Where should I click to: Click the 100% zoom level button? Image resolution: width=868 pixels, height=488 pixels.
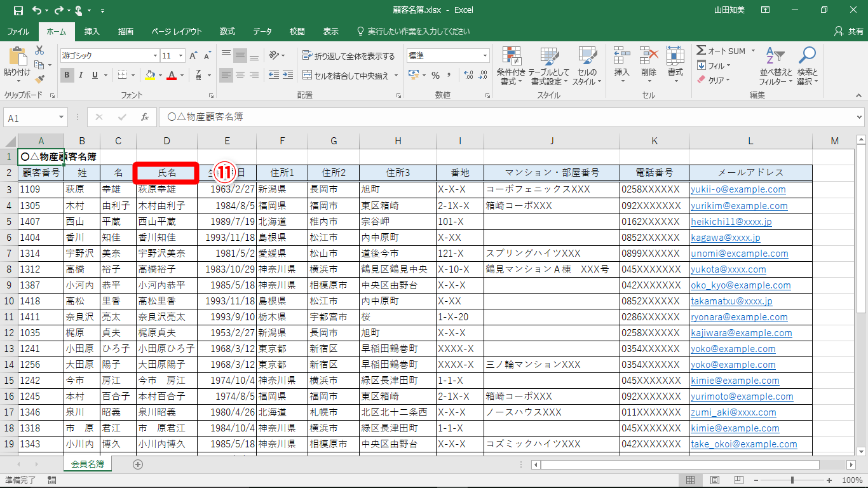(852, 480)
